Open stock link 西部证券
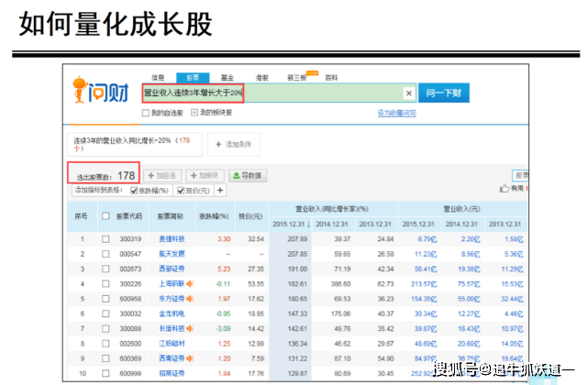Viewport: 588px width, 385px height. pyautogui.click(x=172, y=269)
